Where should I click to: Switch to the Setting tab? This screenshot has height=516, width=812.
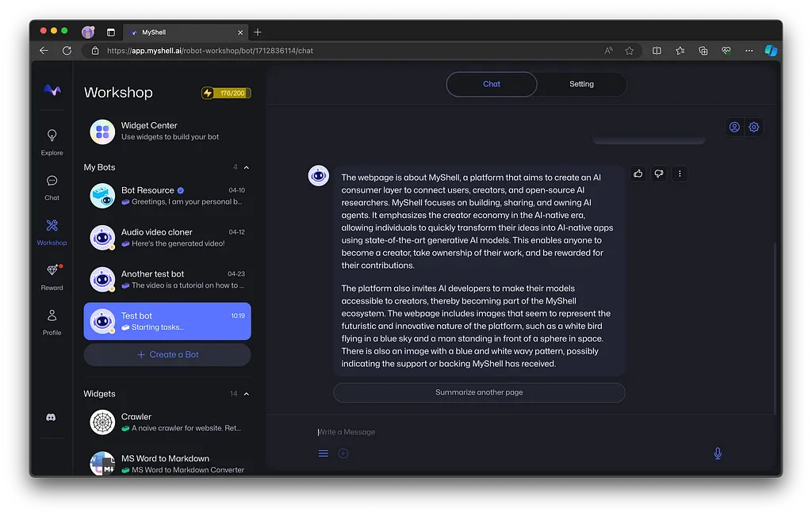pos(581,84)
